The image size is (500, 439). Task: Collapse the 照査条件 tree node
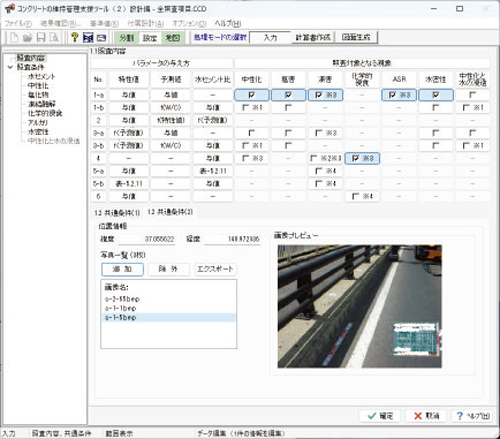coord(10,67)
